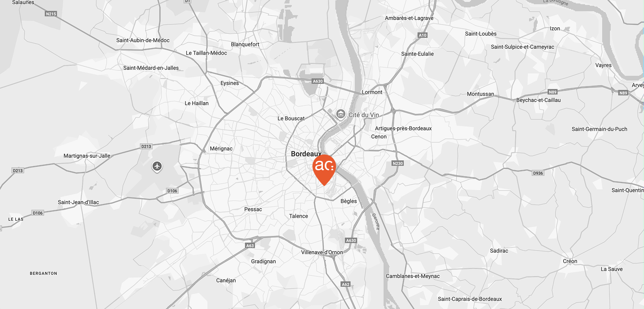
Task: Click the Lormont town label
Action: click(372, 92)
